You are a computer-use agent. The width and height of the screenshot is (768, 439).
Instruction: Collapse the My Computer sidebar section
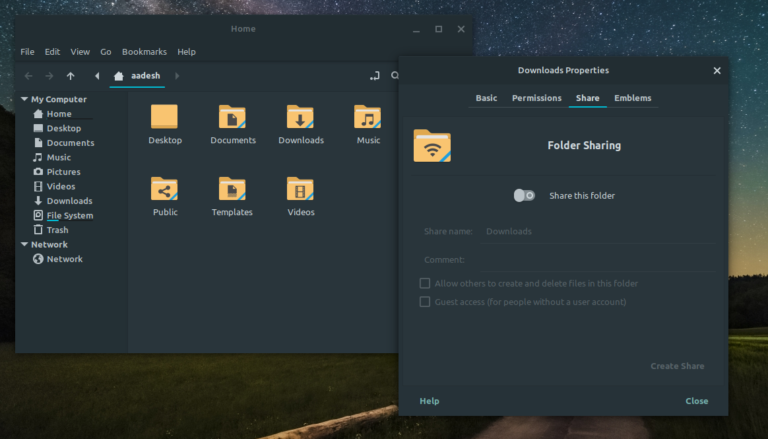24,99
